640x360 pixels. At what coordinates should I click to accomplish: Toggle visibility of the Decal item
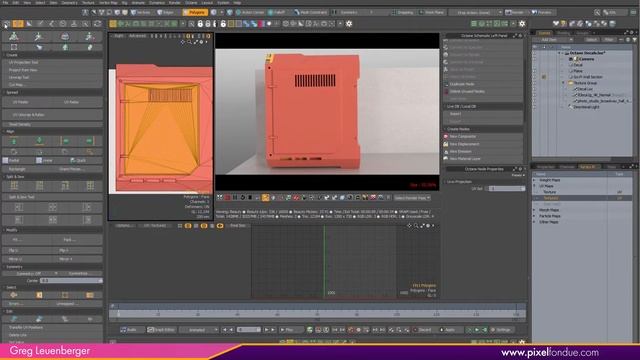[535, 65]
